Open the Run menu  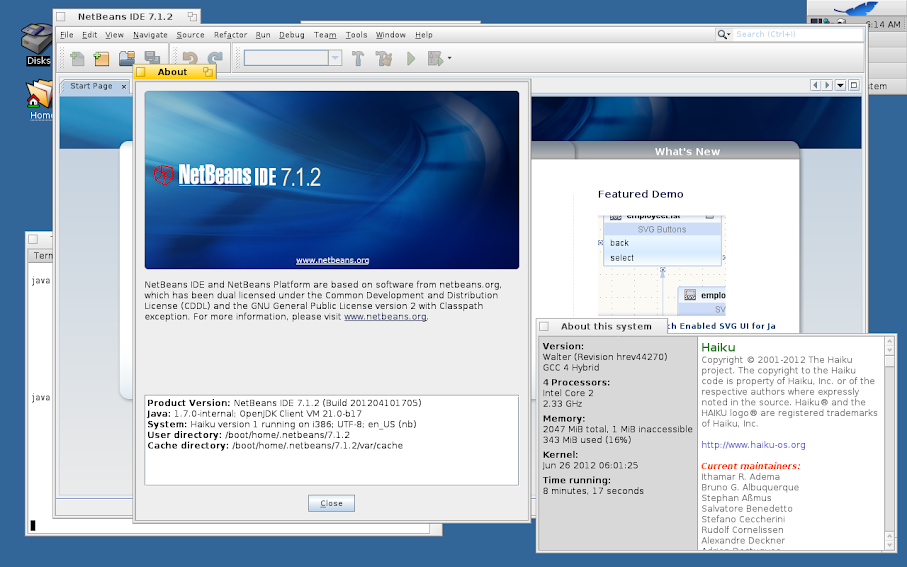pyautogui.click(x=263, y=35)
